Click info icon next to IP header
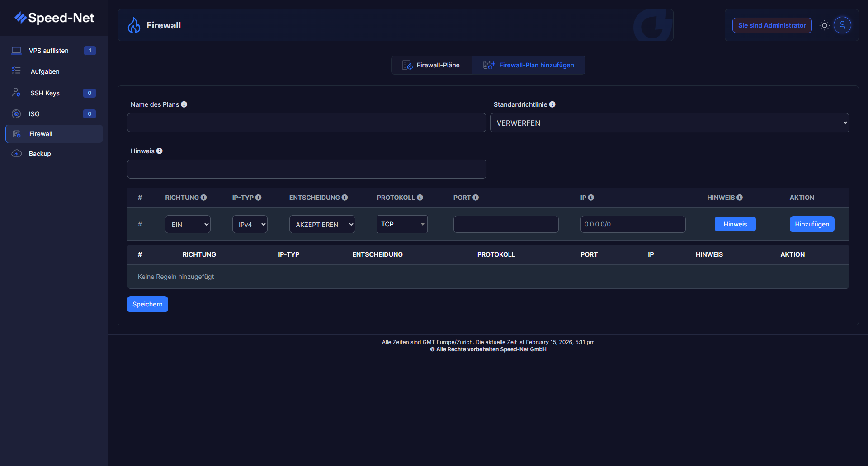This screenshot has width=868, height=466. (x=591, y=198)
